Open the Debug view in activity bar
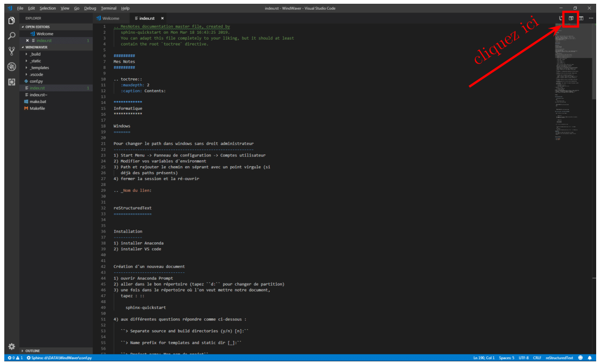 (11, 66)
